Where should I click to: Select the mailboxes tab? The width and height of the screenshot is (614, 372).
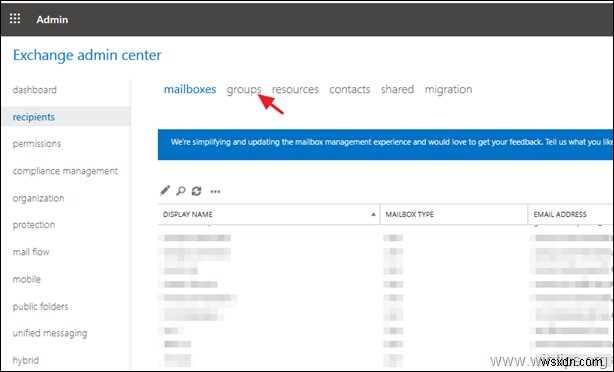pyautogui.click(x=190, y=89)
